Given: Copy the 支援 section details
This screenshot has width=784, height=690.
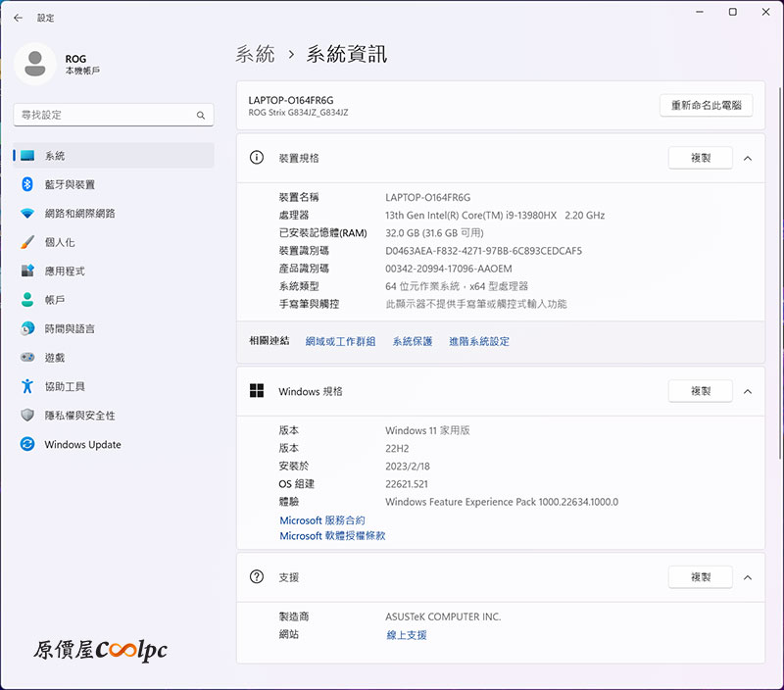Looking at the screenshot, I should [x=701, y=577].
